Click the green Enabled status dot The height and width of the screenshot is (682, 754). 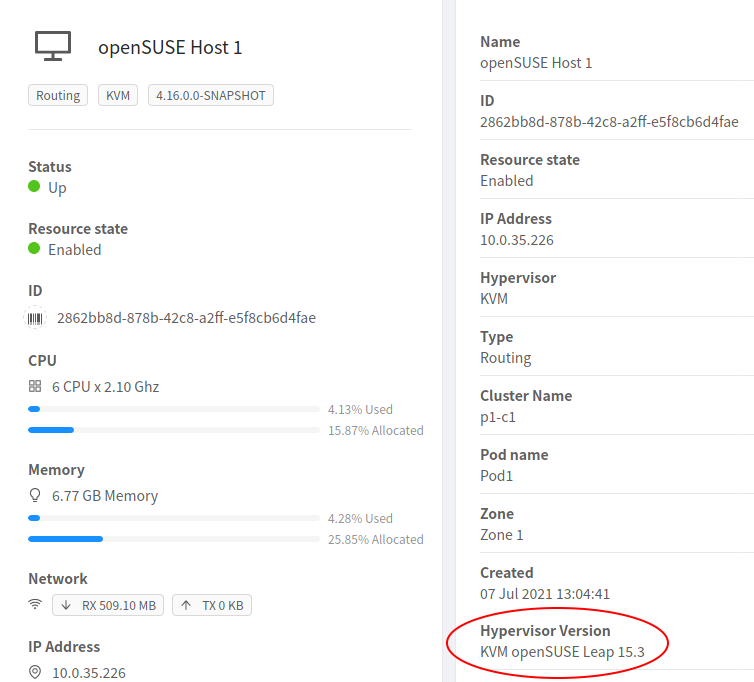point(34,248)
